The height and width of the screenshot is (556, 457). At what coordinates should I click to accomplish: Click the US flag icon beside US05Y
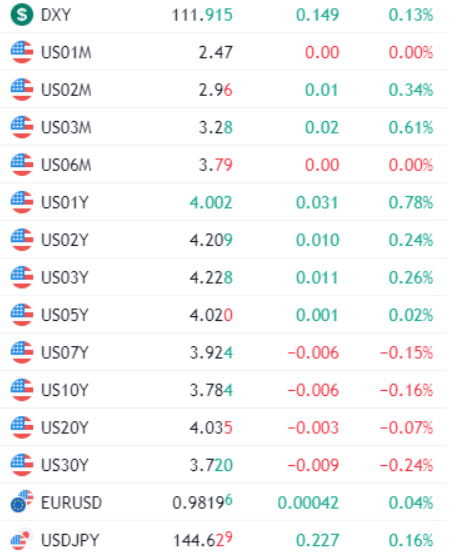[x=22, y=315]
